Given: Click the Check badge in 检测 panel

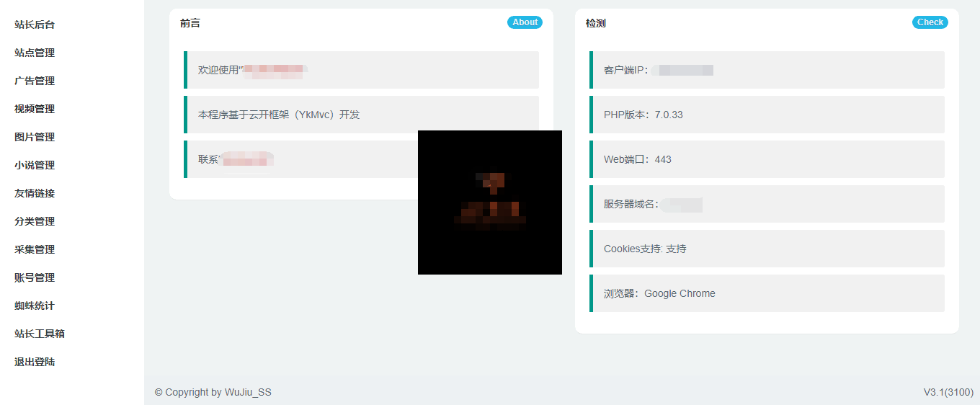Looking at the screenshot, I should 930,22.
